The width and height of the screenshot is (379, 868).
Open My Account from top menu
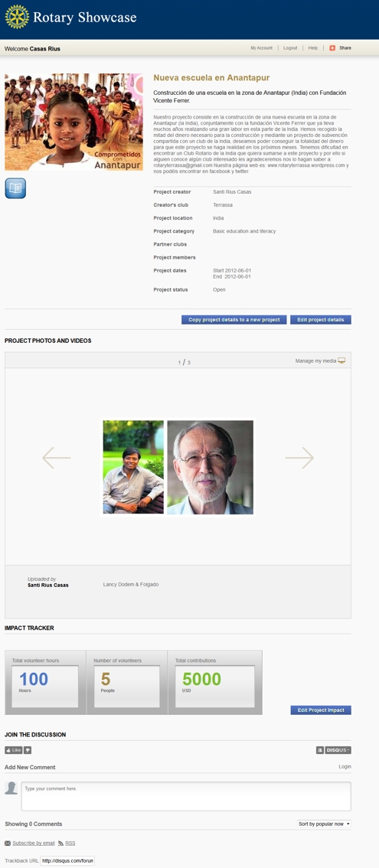coord(262,48)
